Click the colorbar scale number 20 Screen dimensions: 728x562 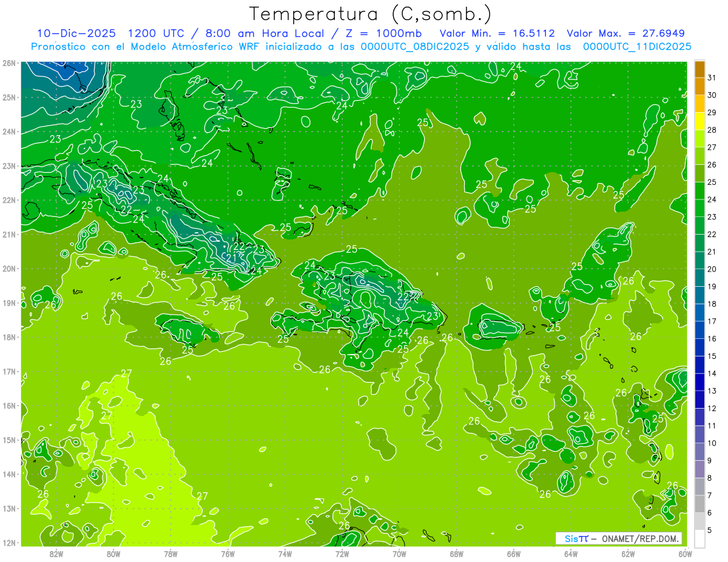(x=712, y=269)
